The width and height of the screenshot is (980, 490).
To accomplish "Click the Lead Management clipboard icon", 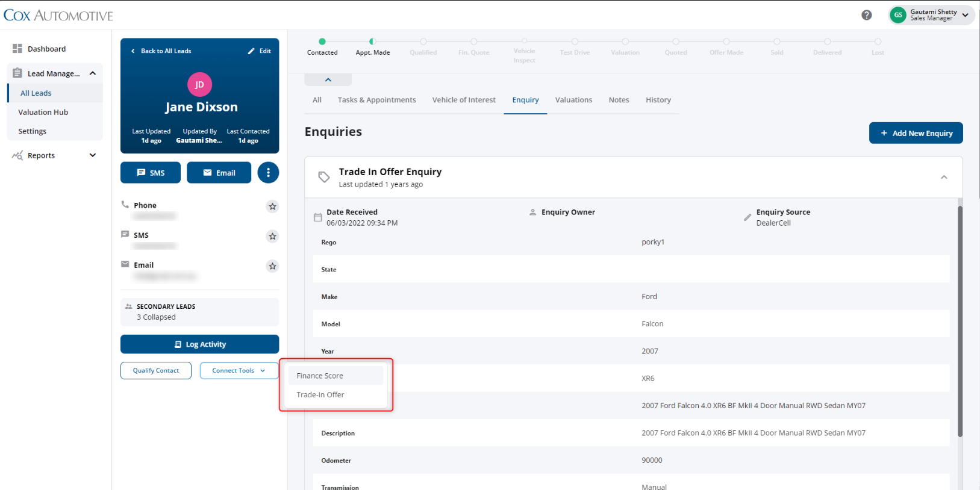I will point(17,73).
